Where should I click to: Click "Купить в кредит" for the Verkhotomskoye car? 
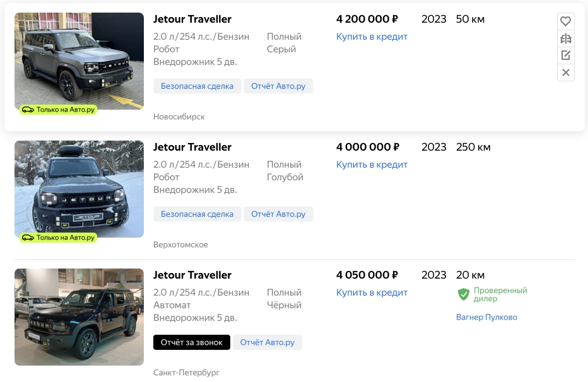point(372,165)
